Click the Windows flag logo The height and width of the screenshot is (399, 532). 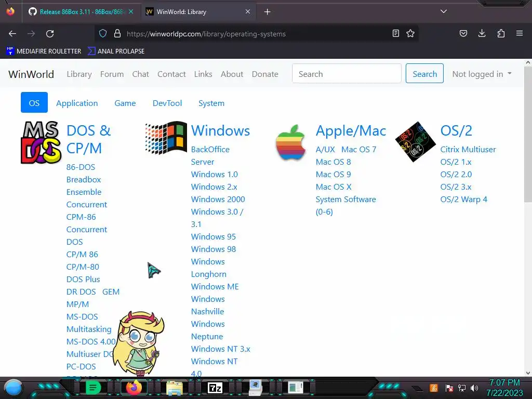tap(166, 137)
